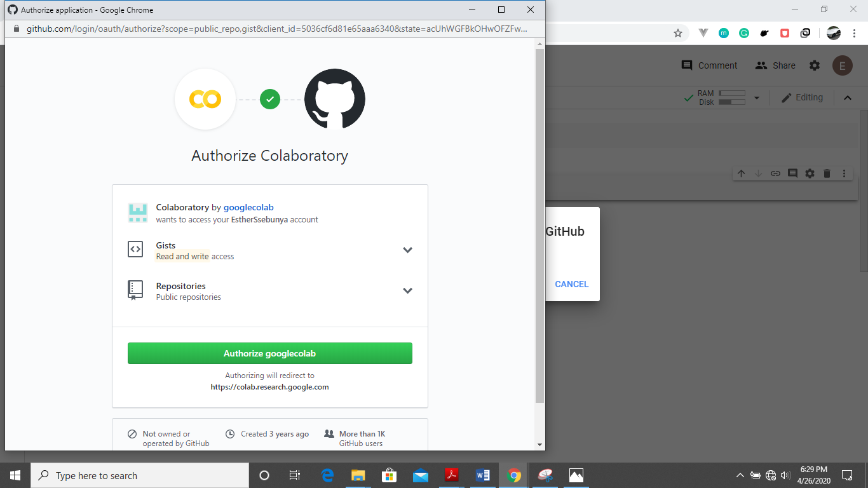The height and width of the screenshot is (488, 868).
Task: Expand the Gists permission details
Action: click(x=407, y=250)
